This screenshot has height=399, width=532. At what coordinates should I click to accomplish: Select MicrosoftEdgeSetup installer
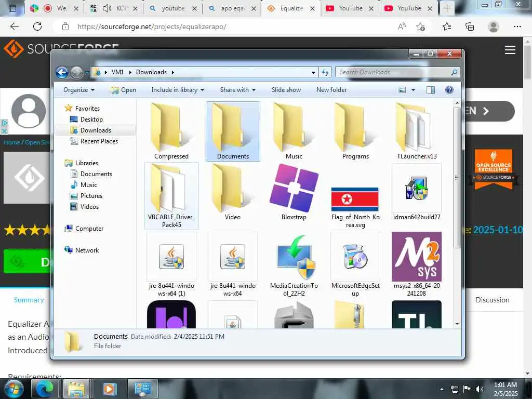coord(355,264)
